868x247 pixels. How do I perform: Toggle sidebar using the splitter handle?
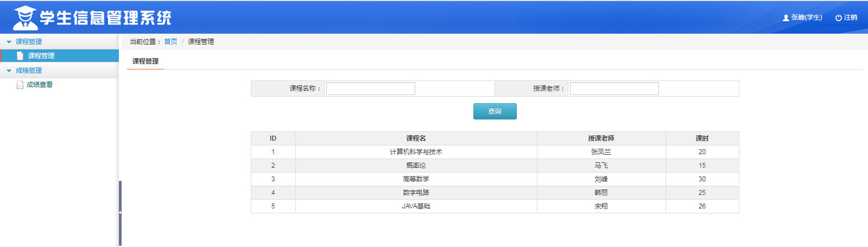[120, 212]
